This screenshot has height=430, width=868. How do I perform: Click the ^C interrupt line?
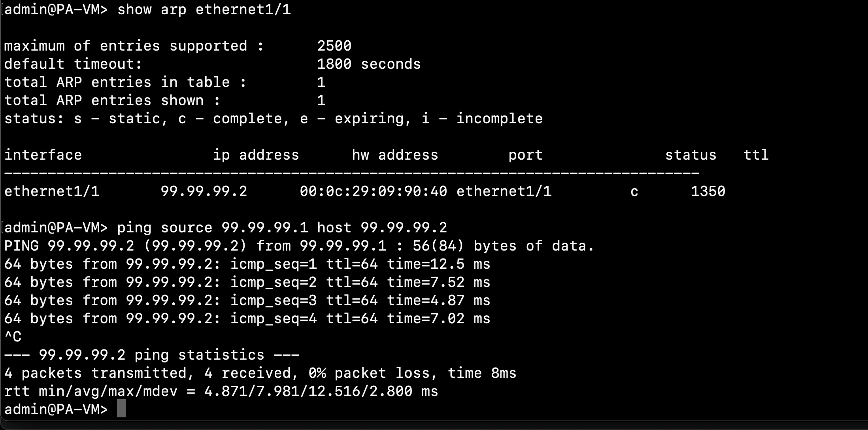(13, 337)
